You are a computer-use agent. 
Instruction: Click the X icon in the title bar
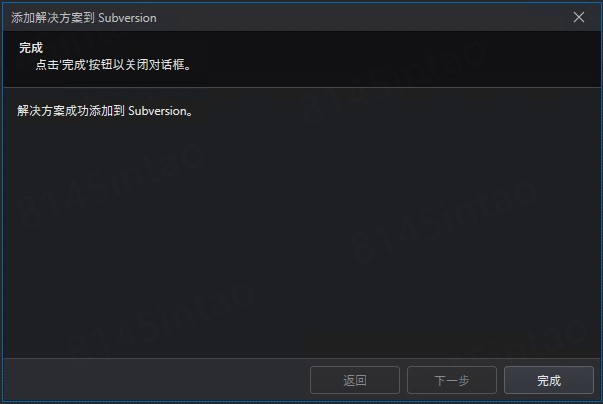579,17
